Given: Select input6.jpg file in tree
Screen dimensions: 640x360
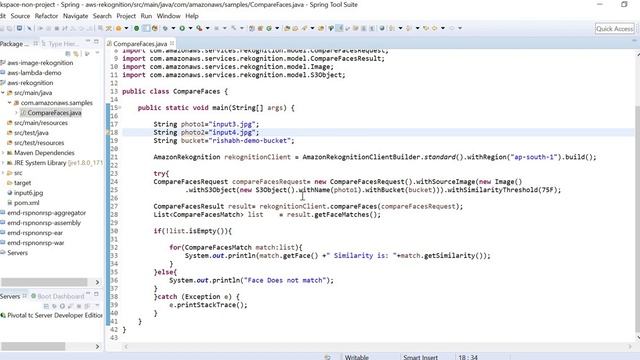Looking at the screenshot, I should pyautogui.click(x=28, y=193).
